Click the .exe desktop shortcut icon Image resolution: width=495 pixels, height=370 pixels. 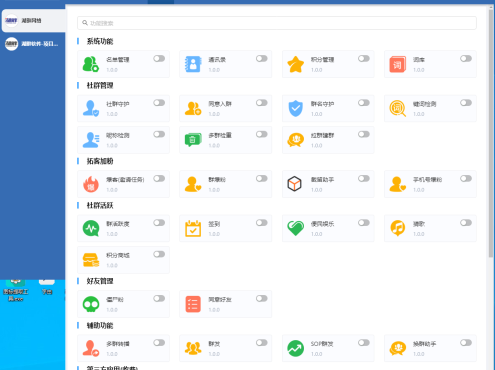tap(15, 289)
